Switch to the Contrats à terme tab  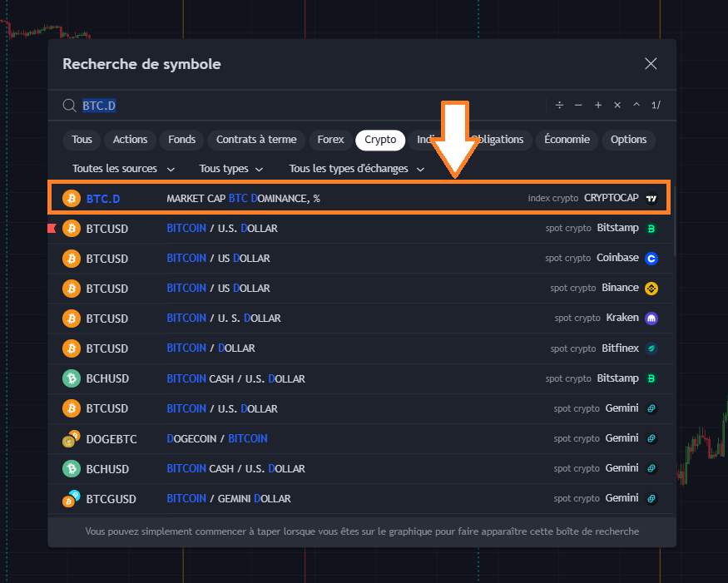click(256, 140)
